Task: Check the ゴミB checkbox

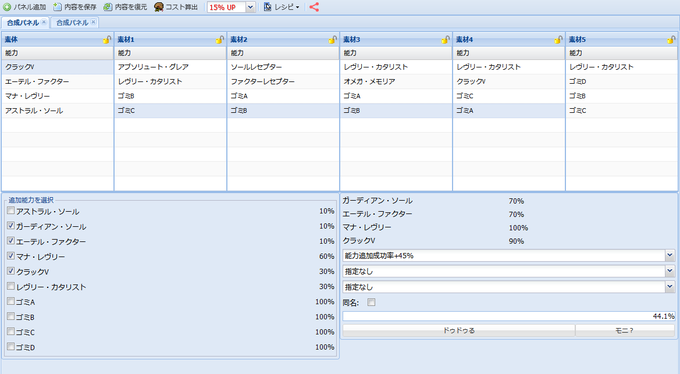Action: coord(11,316)
